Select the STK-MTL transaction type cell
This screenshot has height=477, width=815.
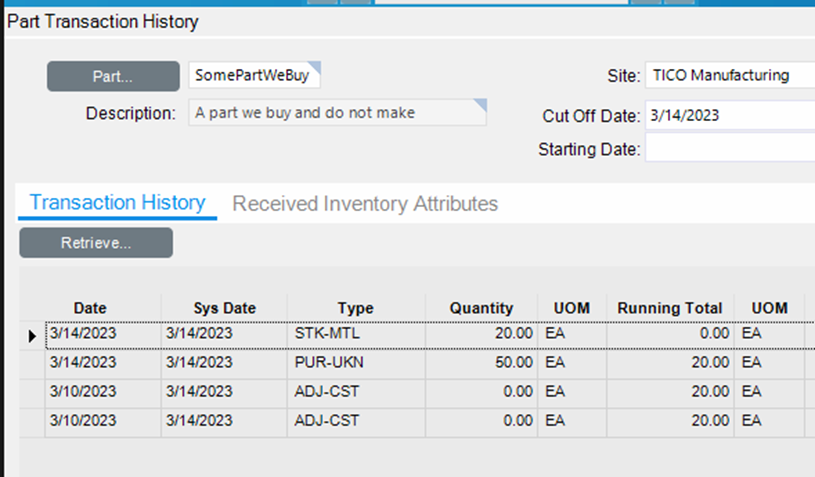click(355, 334)
